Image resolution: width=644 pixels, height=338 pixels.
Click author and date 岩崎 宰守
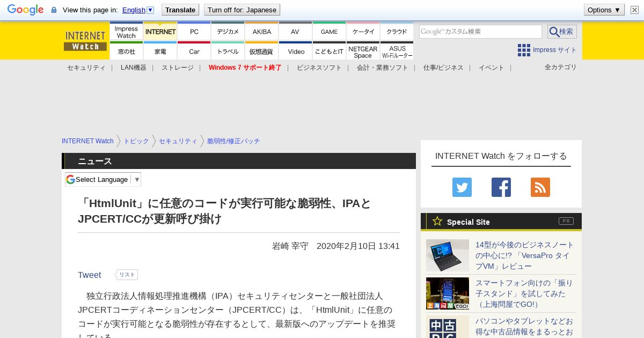coord(336,246)
